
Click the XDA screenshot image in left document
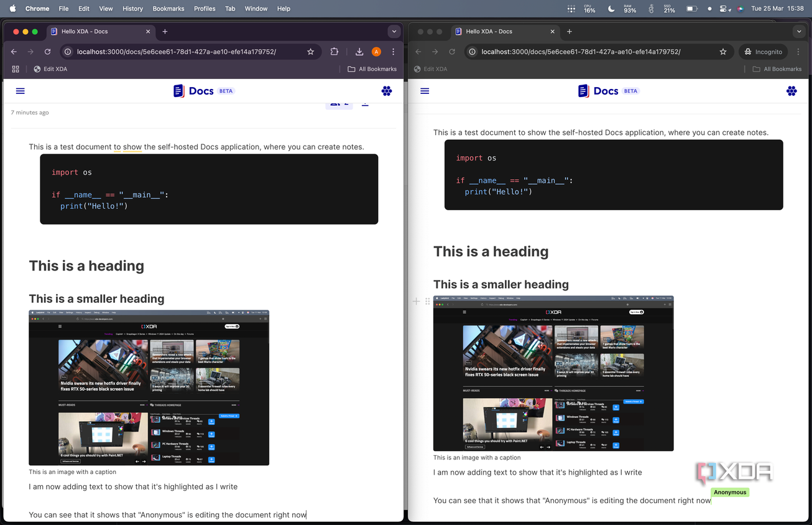pos(149,388)
